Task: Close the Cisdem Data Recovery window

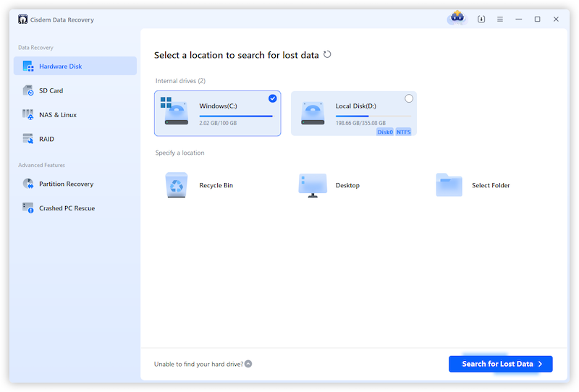Action: click(556, 20)
